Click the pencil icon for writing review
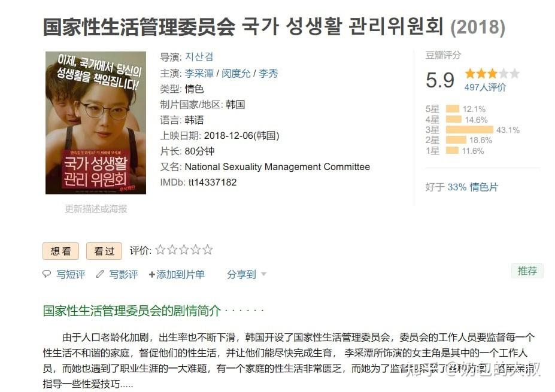This screenshot has height=392, width=555. (x=100, y=274)
